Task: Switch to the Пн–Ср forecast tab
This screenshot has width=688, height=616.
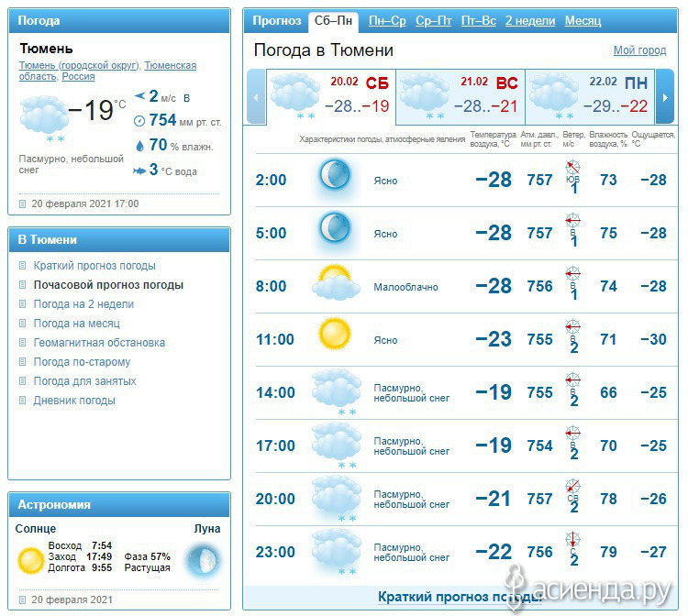Action: 387,20
